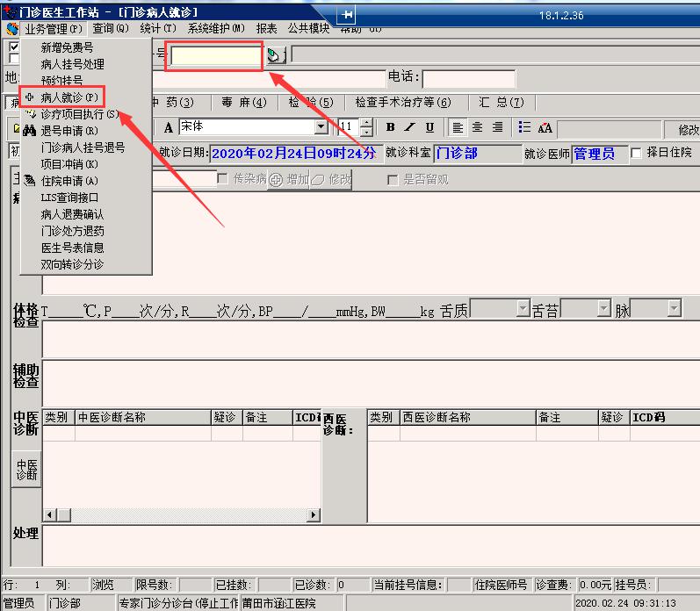Click the AA font size icon
Image resolution: width=700 pixels, height=611 pixels.
[x=545, y=128]
